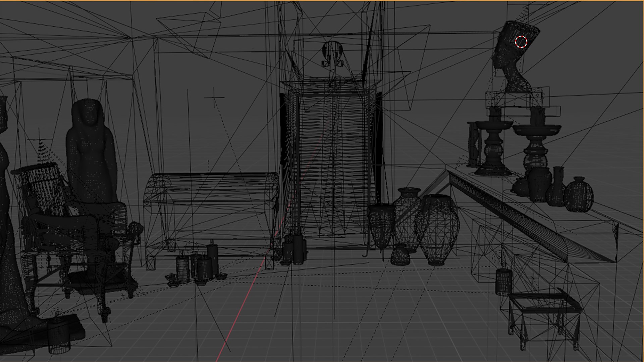Select the tall narrow-neck vase behind
Image resolution: width=644 pixels, height=362 pixels.
[407, 211]
